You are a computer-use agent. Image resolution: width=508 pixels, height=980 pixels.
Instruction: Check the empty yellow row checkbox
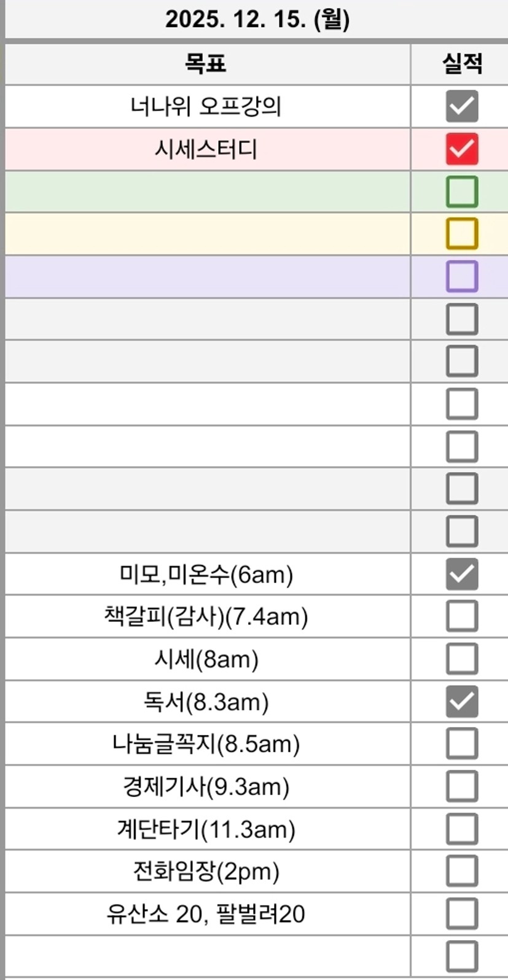tap(461, 234)
